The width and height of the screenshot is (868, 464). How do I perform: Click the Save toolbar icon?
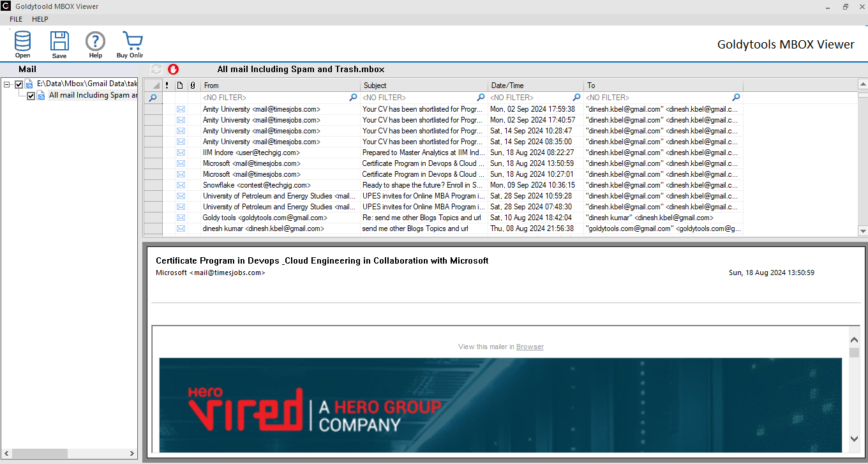click(59, 45)
